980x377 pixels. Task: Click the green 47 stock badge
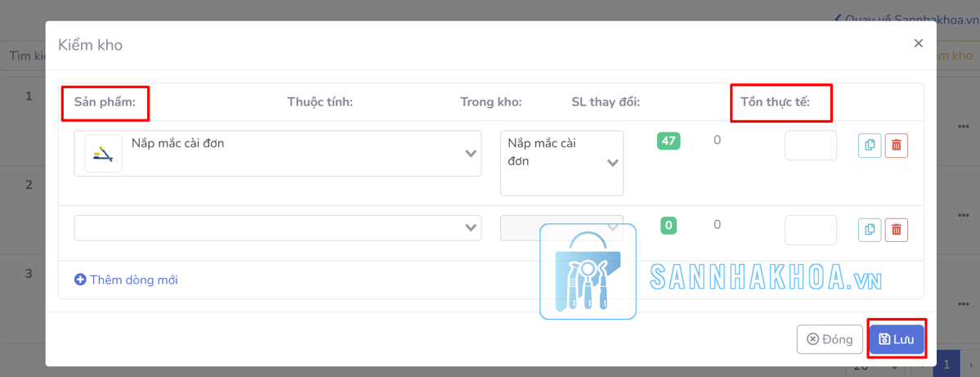(x=668, y=141)
